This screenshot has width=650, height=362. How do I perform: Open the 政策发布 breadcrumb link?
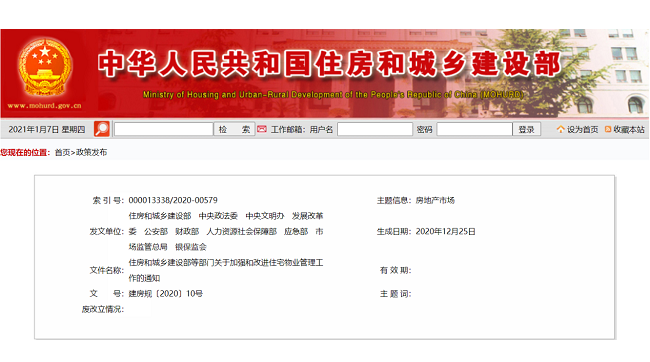[91, 153]
